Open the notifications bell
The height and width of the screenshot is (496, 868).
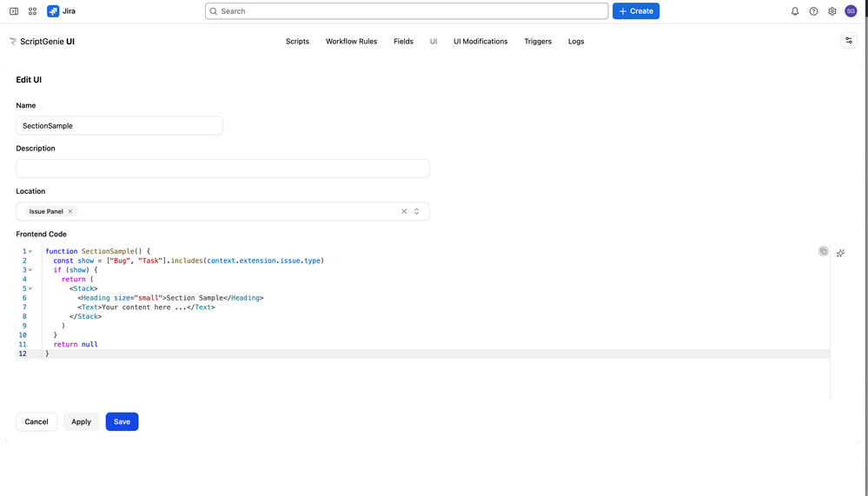[x=795, y=11]
